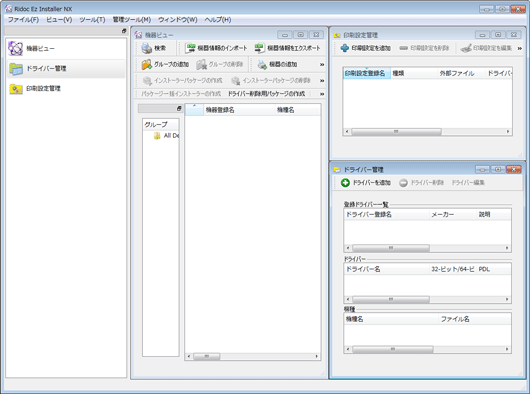Click ドライバー登録名 column header
The image size is (530, 394).
click(386, 215)
